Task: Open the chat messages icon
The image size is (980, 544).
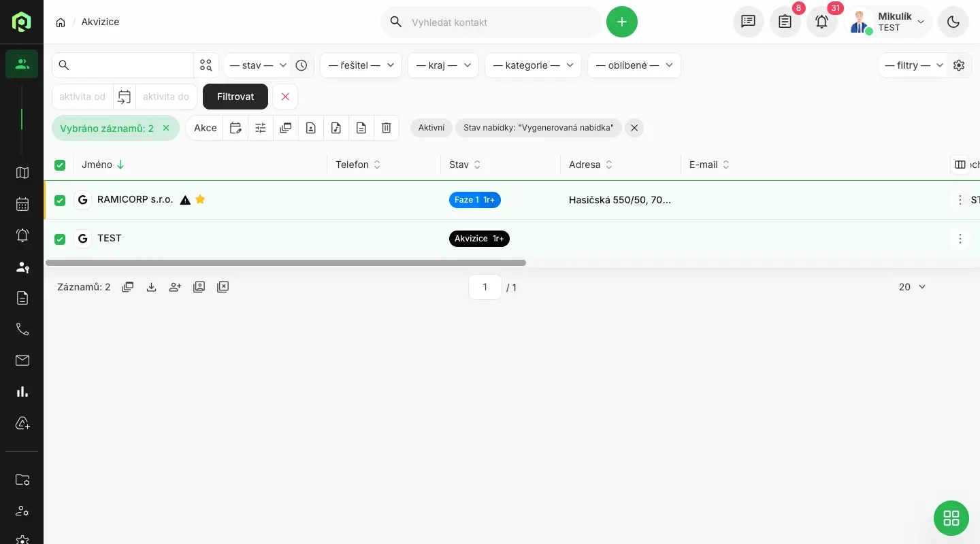Action: coord(748,22)
